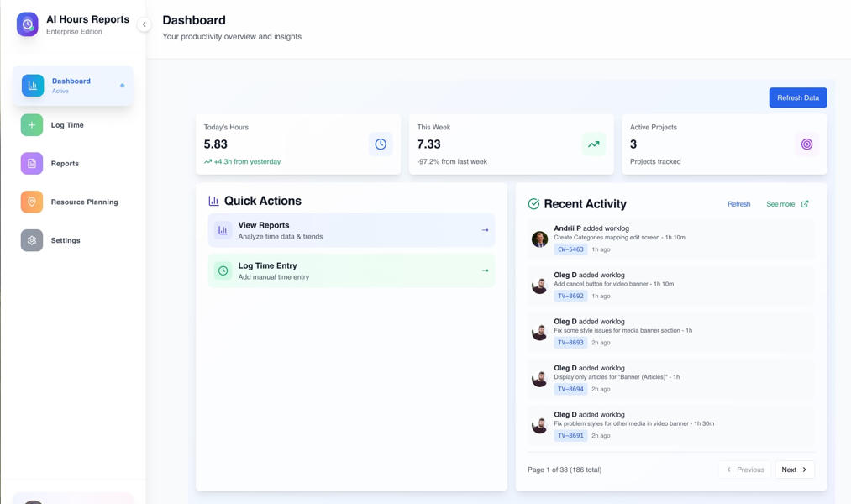This screenshot has width=851, height=504.
Task: Click Oleg D's avatar on the TV-8694 entry
Action: tap(539, 379)
